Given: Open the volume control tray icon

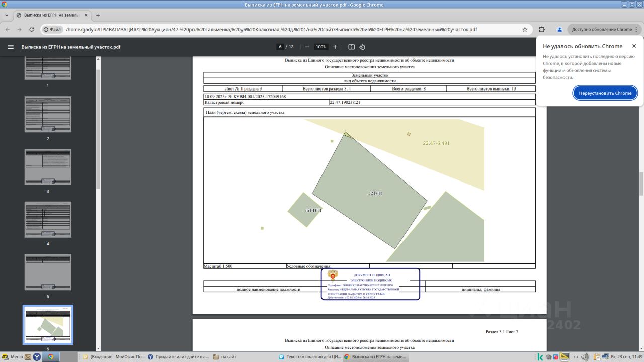Looking at the screenshot, I should click(584, 357).
